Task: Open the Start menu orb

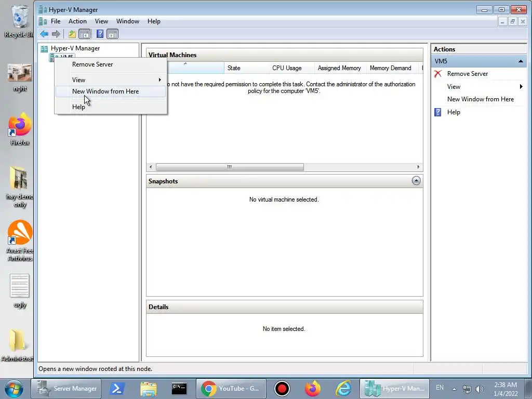Action: pyautogui.click(x=14, y=389)
